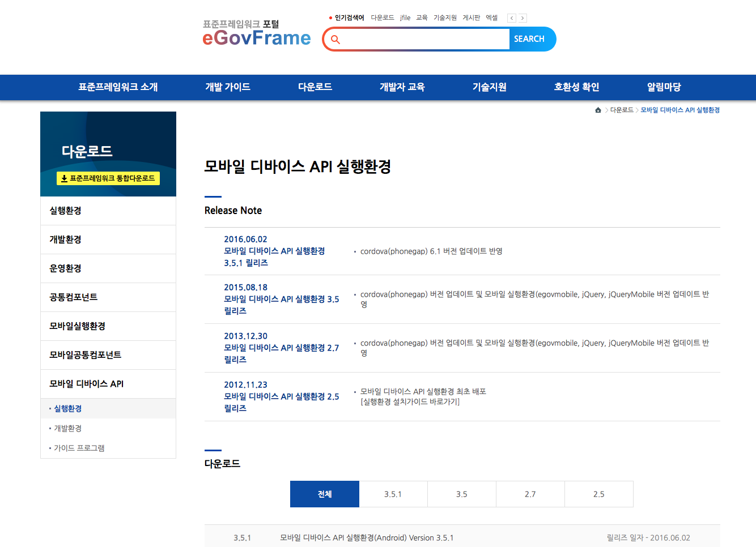
Task: Switch to the 전체 download tab
Action: (x=325, y=494)
